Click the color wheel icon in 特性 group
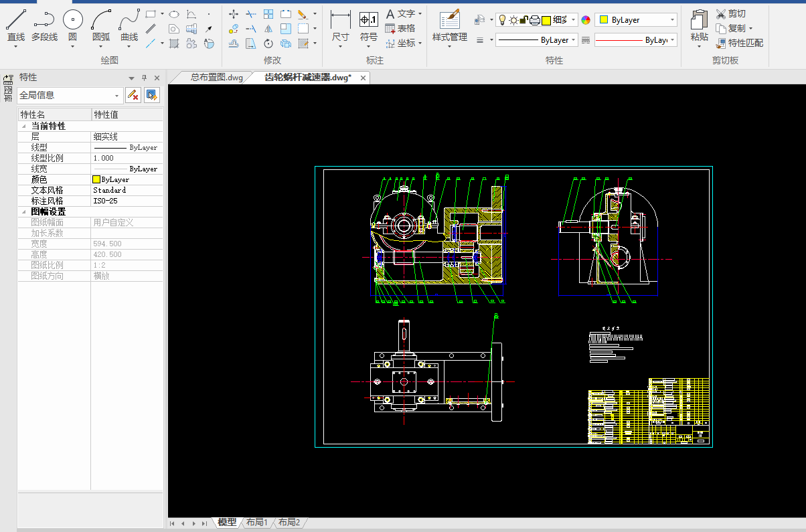806x532 pixels. click(586, 20)
